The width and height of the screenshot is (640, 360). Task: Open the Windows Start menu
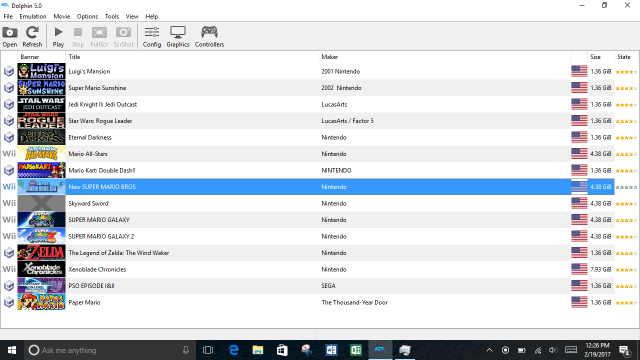pos(12,350)
